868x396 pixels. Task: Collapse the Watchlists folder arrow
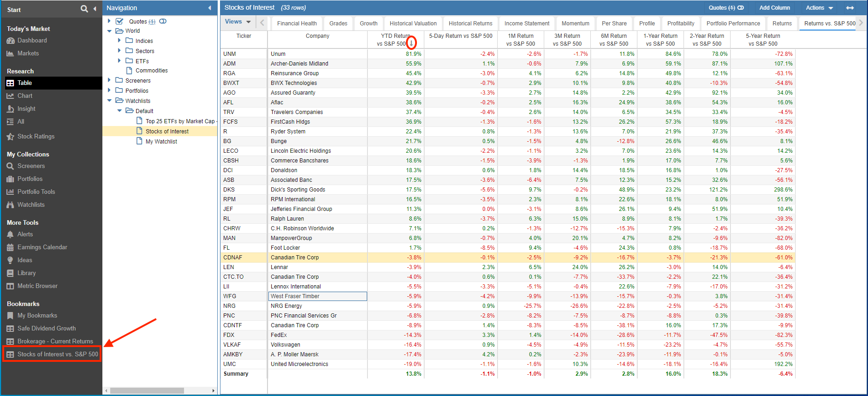[109, 101]
